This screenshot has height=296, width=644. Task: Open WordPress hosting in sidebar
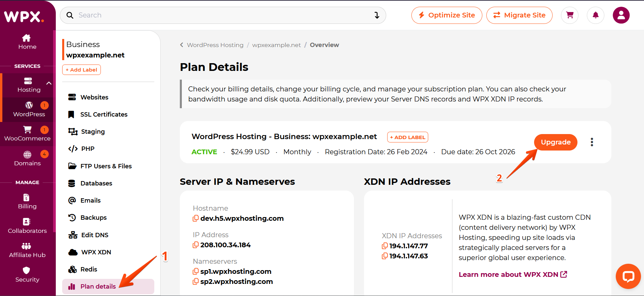point(29,110)
